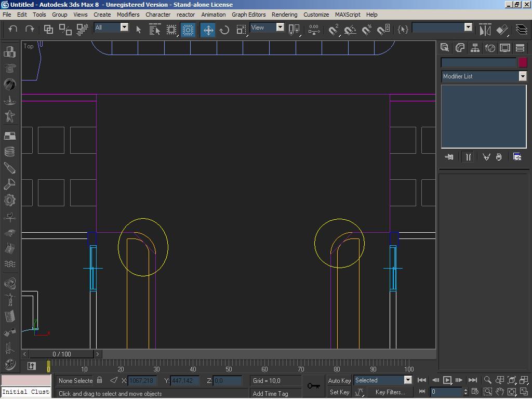Open the reactor menu
The height and width of the screenshot is (399, 532).
185,14
